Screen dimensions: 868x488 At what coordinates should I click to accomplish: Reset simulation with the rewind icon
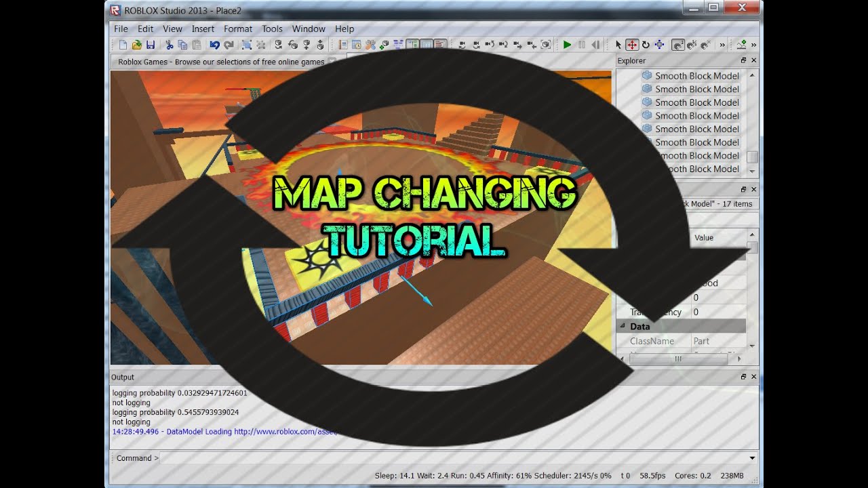coord(595,45)
